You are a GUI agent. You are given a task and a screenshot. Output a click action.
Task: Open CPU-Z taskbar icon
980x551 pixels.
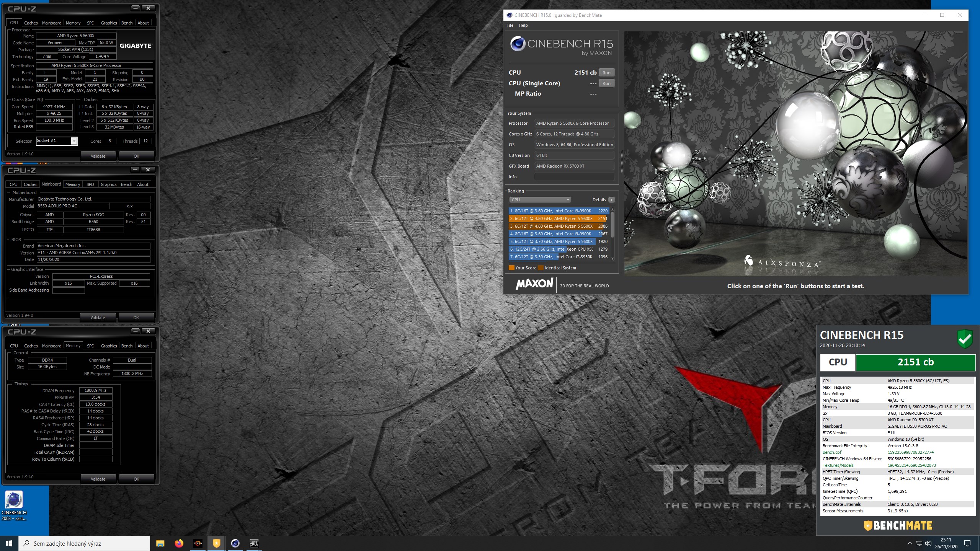coord(254,543)
